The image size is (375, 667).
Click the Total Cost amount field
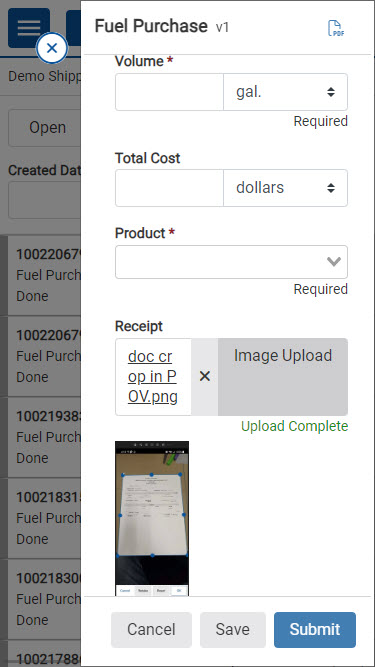click(169, 188)
